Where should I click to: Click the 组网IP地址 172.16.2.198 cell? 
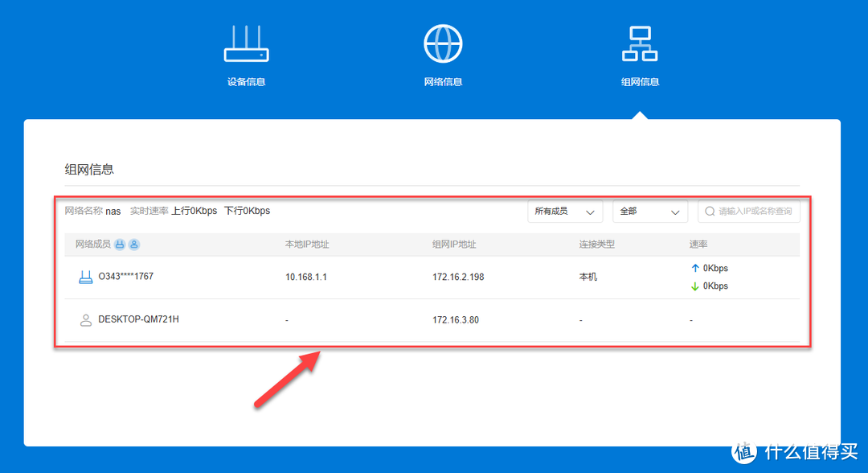click(458, 278)
